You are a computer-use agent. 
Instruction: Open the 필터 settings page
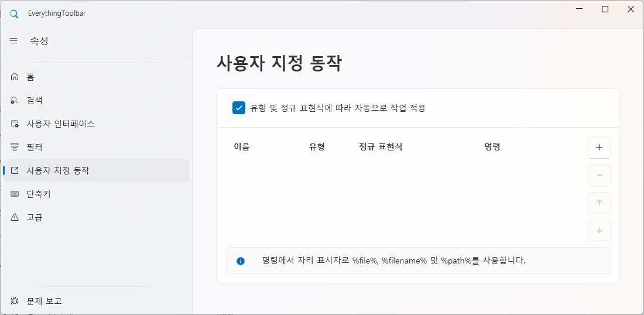(96, 147)
